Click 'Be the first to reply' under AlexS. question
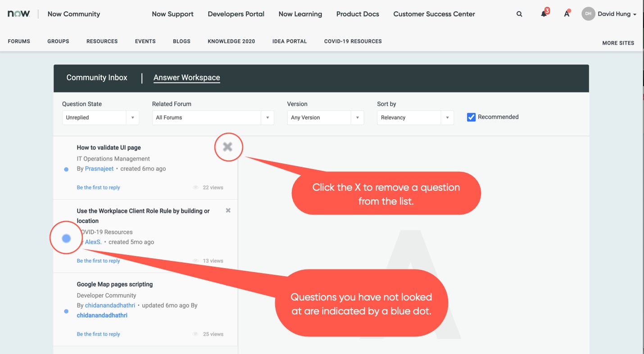This screenshot has width=644, height=354. click(98, 261)
